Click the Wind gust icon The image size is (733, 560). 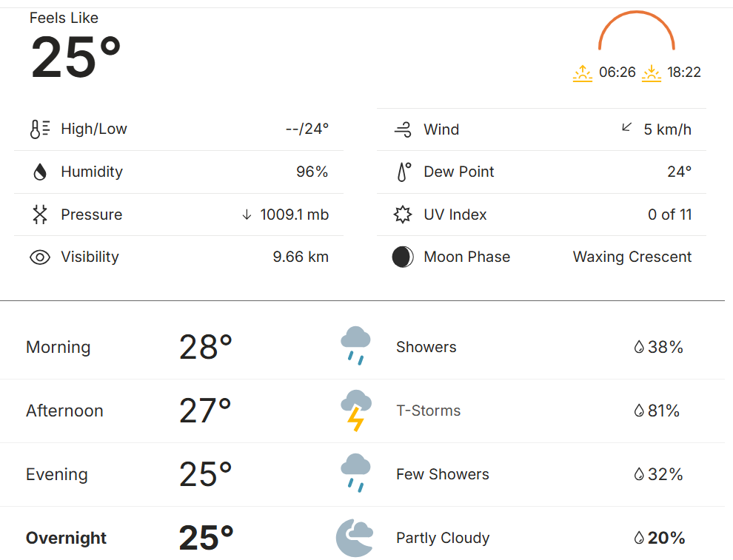point(403,130)
